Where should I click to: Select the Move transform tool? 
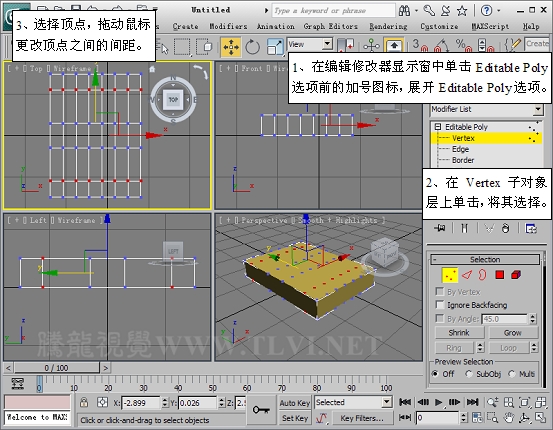[x=231, y=47]
